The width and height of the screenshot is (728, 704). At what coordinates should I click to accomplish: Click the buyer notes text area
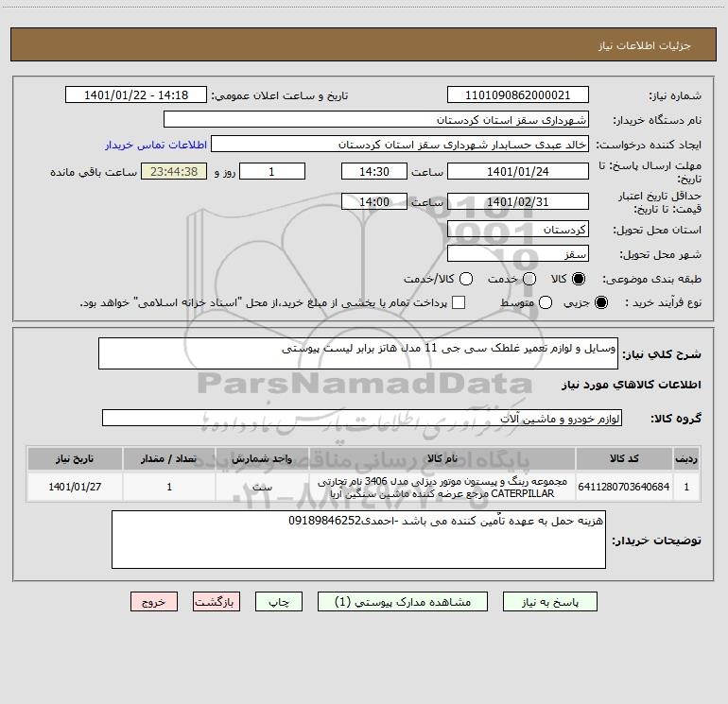tap(358, 540)
